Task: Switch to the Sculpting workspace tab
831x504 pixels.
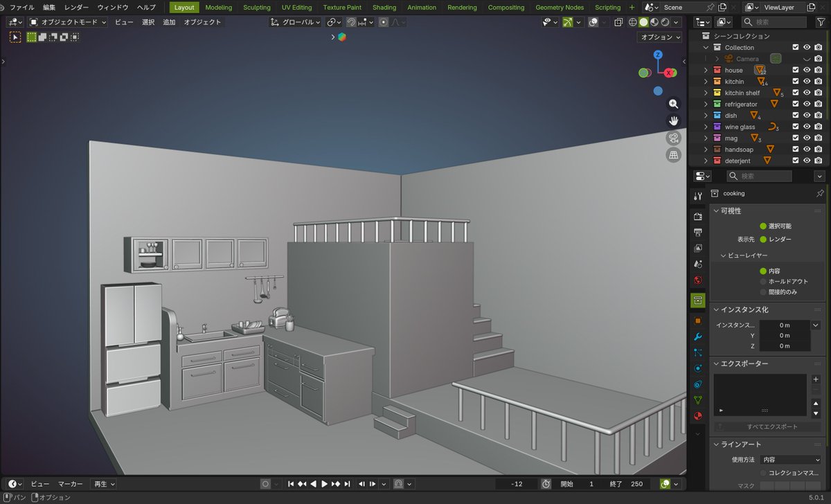Action: 257,8
